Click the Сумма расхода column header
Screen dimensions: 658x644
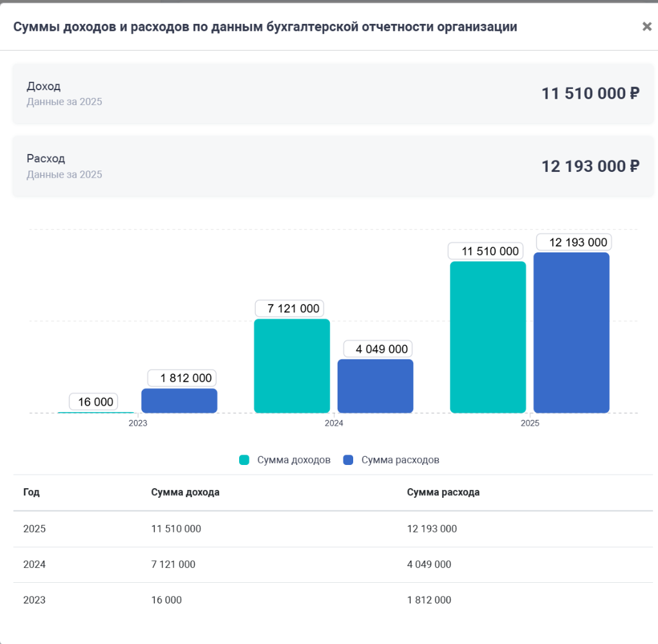[443, 492]
